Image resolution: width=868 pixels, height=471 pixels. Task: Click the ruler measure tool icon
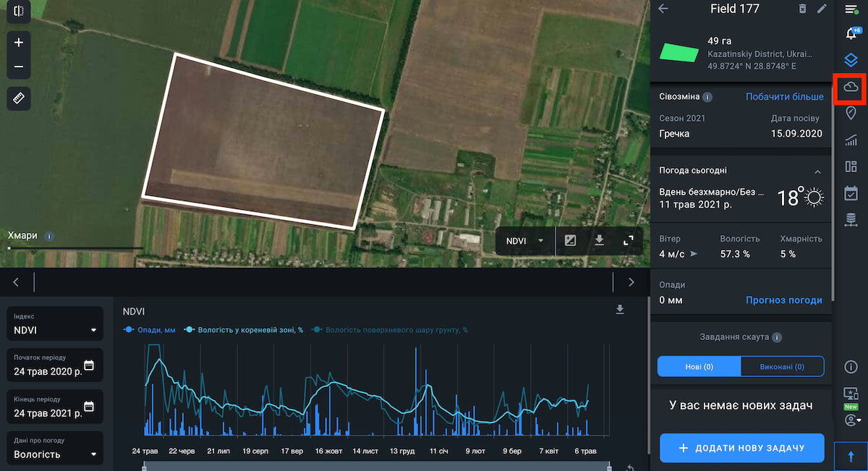(19, 98)
